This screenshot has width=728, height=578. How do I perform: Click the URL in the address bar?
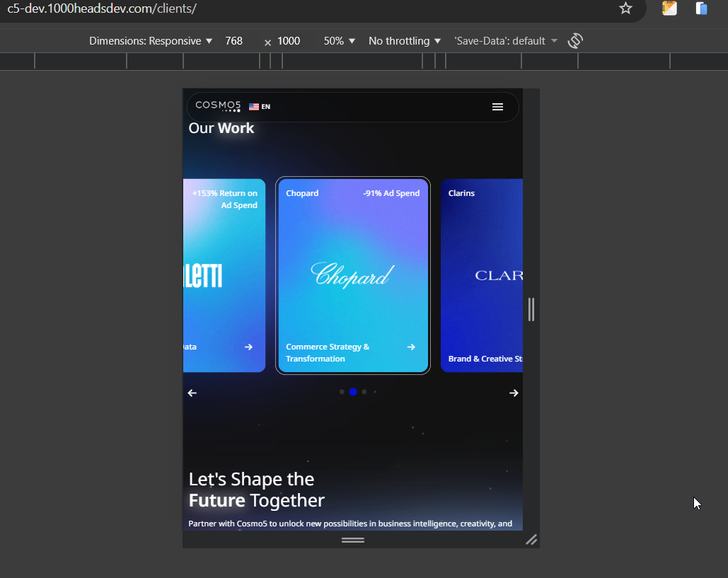coord(102,8)
